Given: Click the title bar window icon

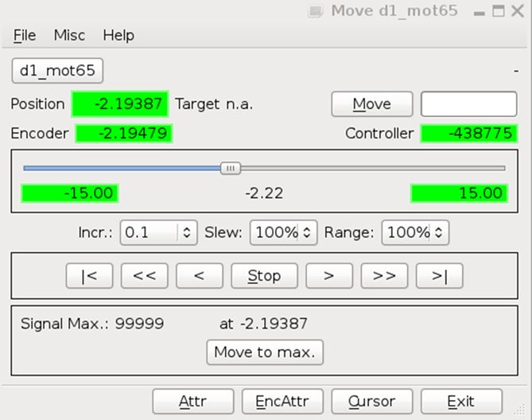Looking at the screenshot, I should [x=315, y=11].
